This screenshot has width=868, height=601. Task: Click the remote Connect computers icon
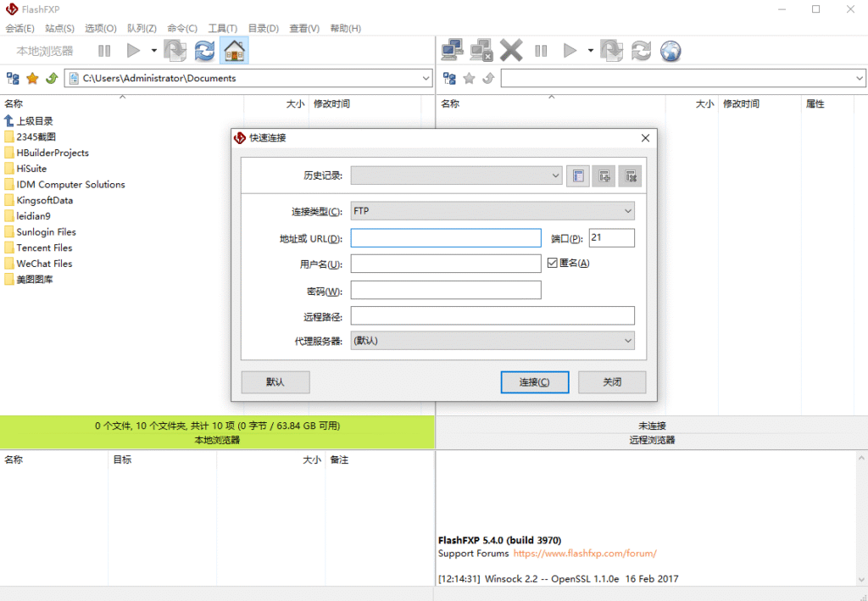452,51
